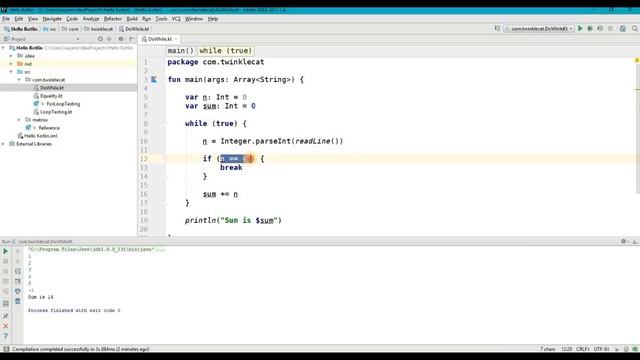The image size is (640, 360).
Task: Clear all console output trash icon
Action: pos(18,301)
